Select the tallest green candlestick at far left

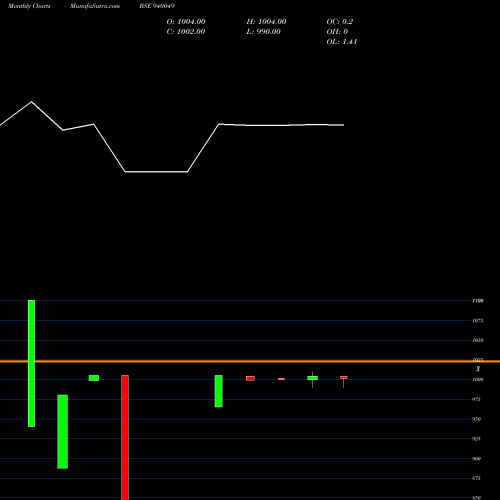click(31, 363)
